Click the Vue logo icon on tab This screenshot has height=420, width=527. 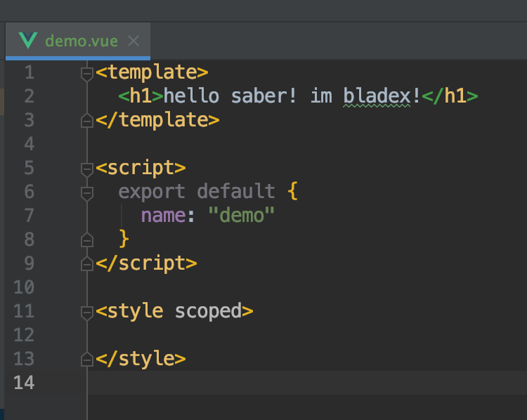click(x=28, y=41)
